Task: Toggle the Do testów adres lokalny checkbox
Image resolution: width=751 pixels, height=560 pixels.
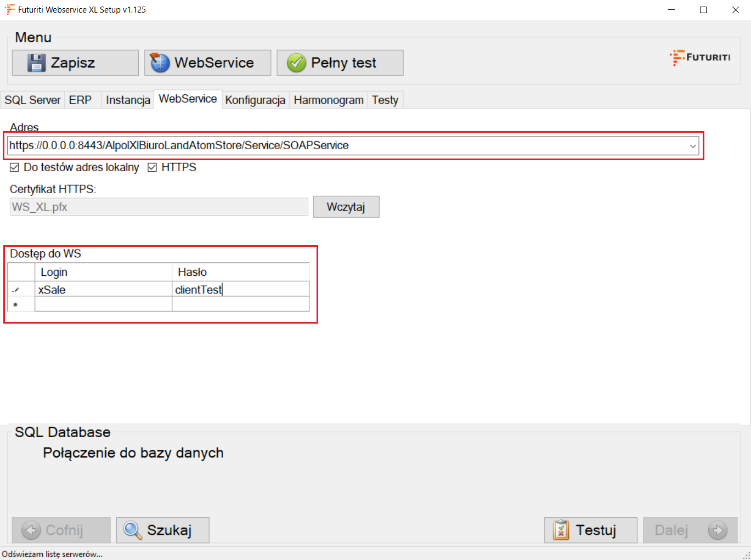Action: click(x=15, y=167)
